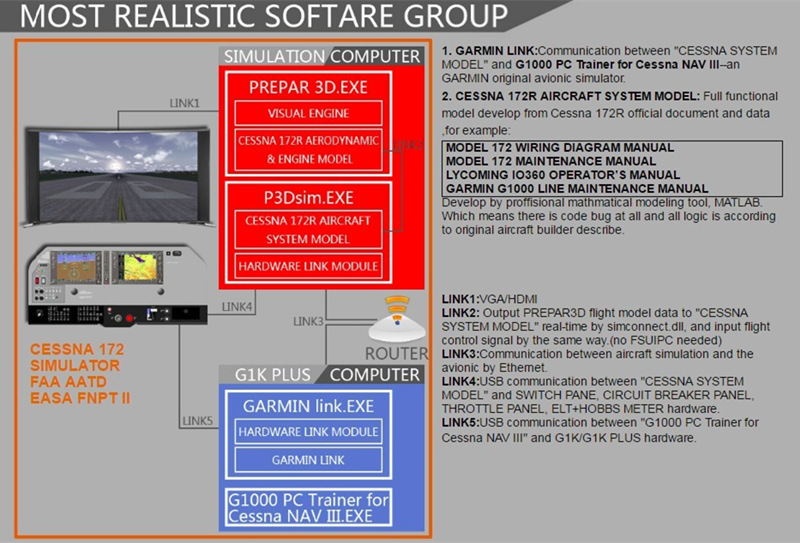Image resolution: width=800 pixels, height=543 pixels.
Task: Click MODEL 172 MAINTENANCE MANUAL line
Action: click(551, 161)
